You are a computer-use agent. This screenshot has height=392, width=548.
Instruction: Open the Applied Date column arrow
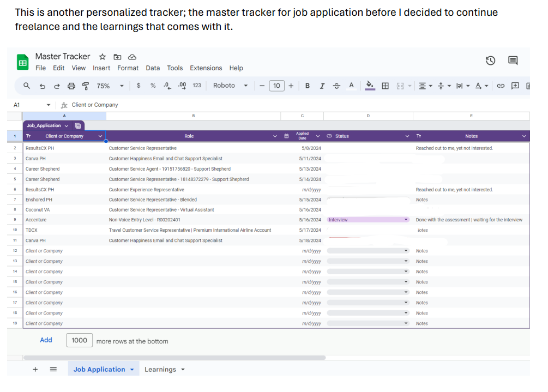318,136
